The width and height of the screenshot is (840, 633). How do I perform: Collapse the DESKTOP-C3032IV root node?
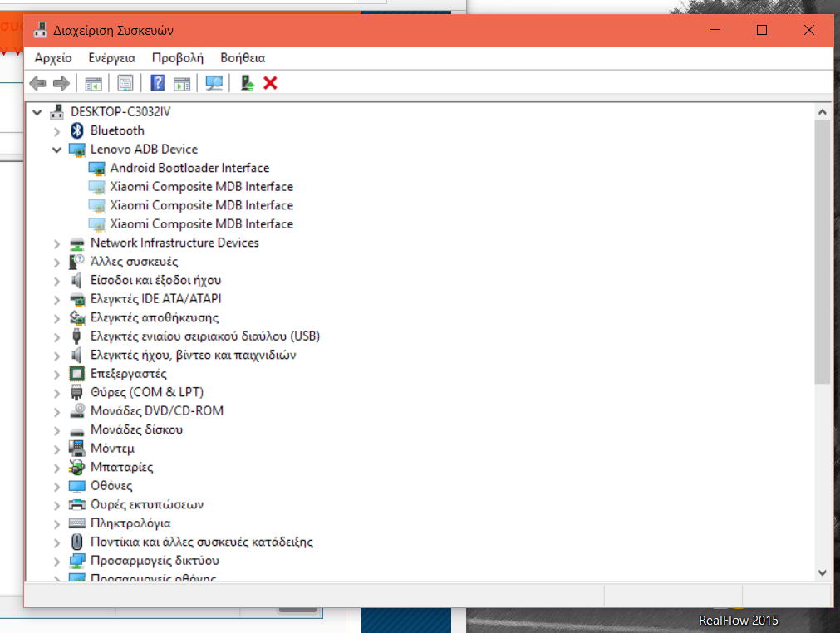coord(37,112)
